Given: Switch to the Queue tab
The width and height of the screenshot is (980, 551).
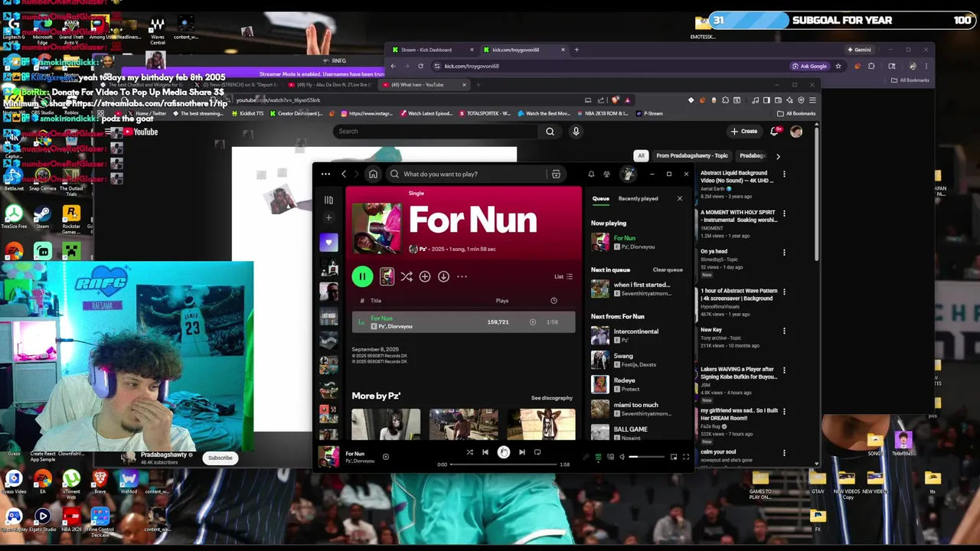Looking at the screenshot, I should pos(600,198).
